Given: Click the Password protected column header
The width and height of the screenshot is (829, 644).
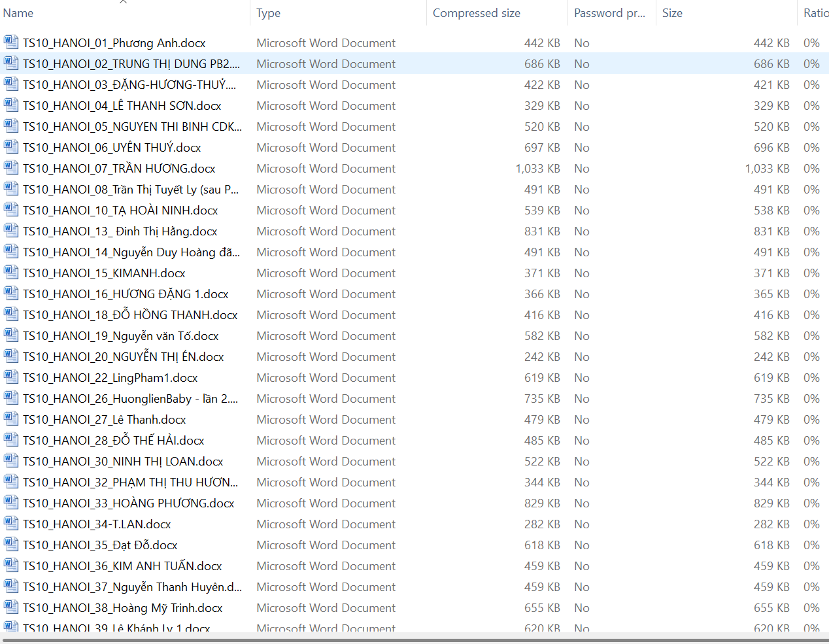Looking at the screenshot, I should coord(609,13).
